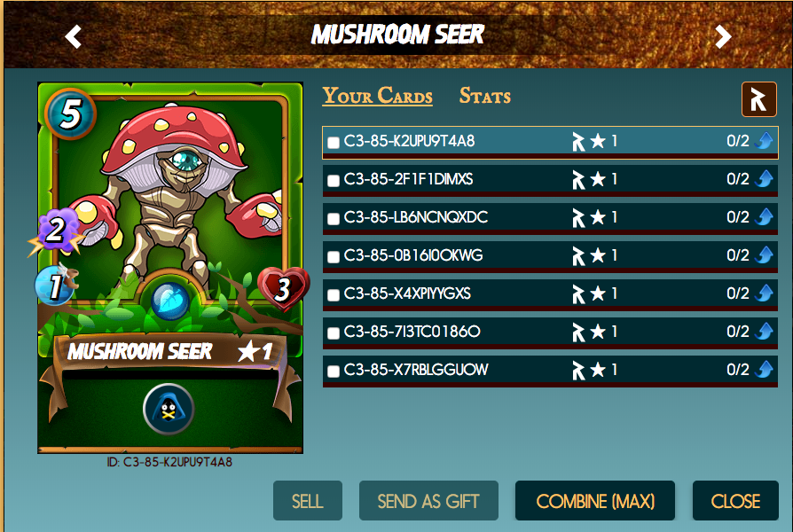Tick the C3-85-0B16I0OKWG checkbox

tap(334, 257)
